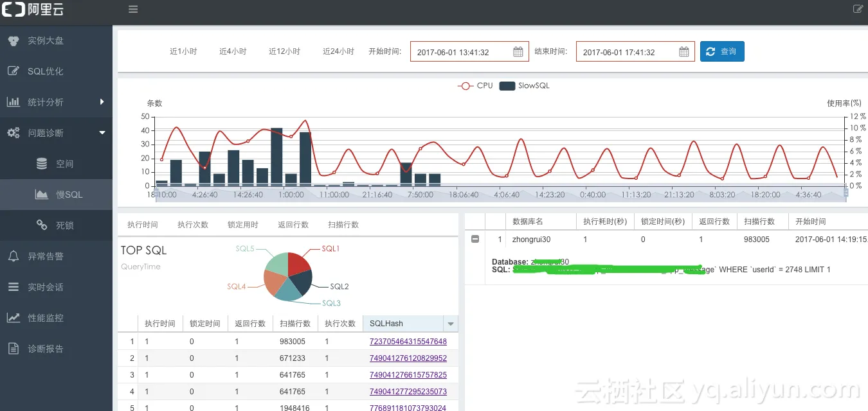The height and width of the screenshot is (411, 868).
Task: Select 实例大盘 dashboard icon in sidebar
Action: 13,40
